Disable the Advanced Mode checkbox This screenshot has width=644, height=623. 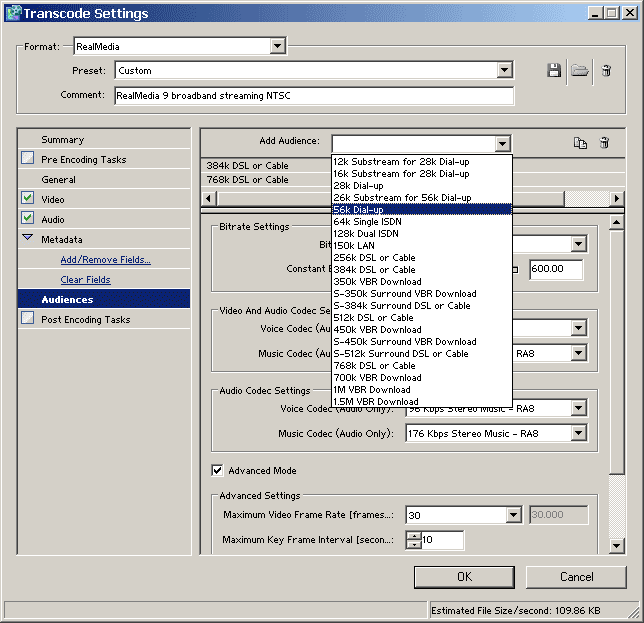point(217,470)
